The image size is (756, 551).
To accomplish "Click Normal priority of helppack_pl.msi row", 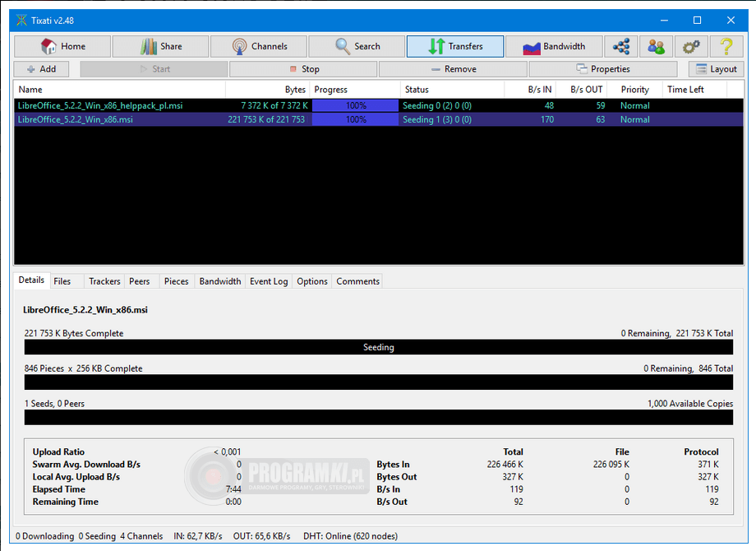I will [635, 105].
